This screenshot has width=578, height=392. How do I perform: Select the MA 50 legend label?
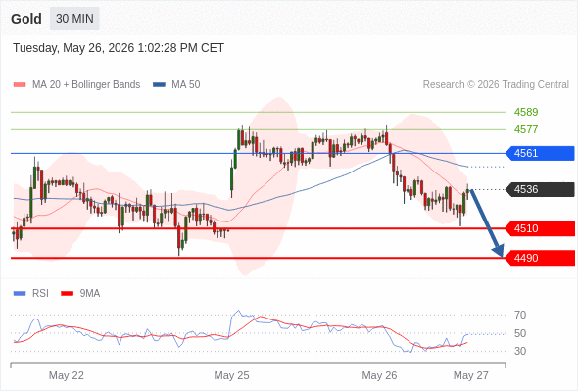186,85
